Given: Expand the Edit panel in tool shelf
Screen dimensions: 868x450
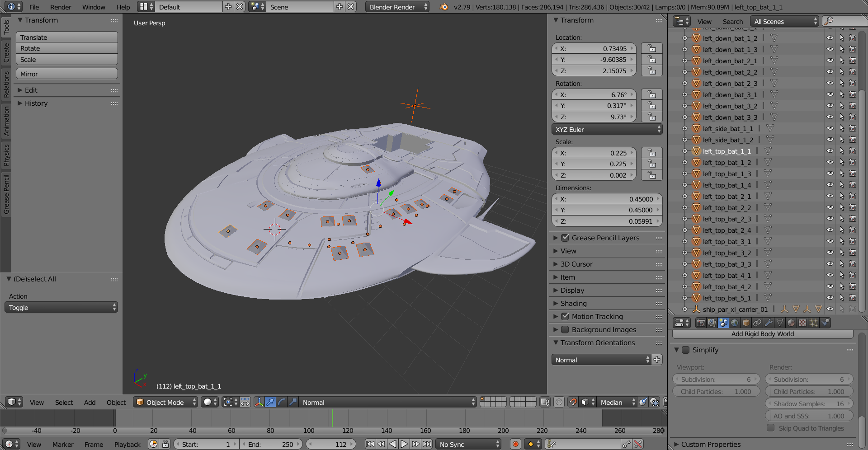Looking at the screenshot, I should point(31,90).
